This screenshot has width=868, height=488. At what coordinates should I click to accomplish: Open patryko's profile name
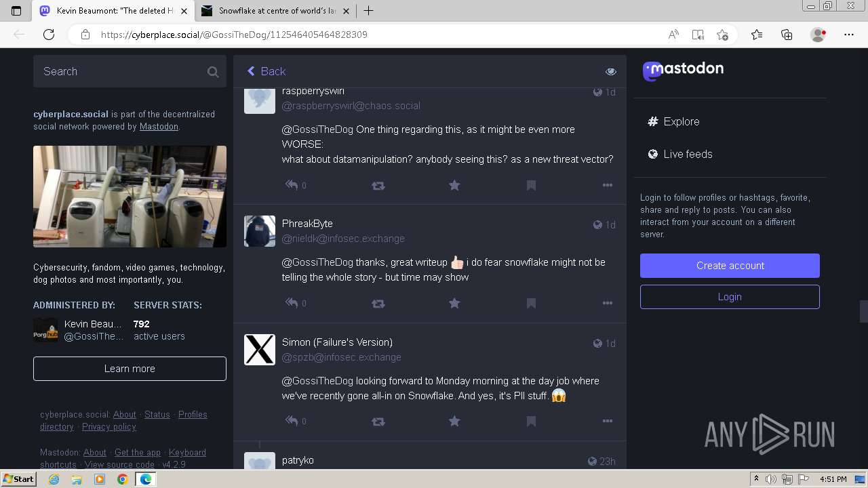[x=298, y=460]
